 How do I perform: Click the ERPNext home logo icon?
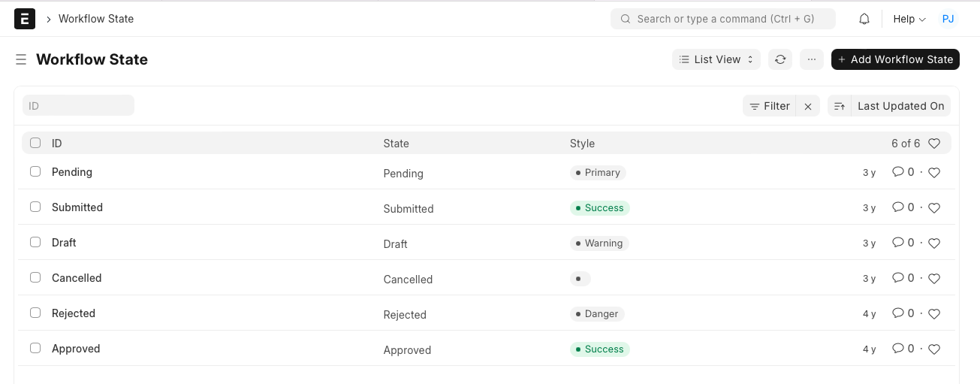coord(25,19)
